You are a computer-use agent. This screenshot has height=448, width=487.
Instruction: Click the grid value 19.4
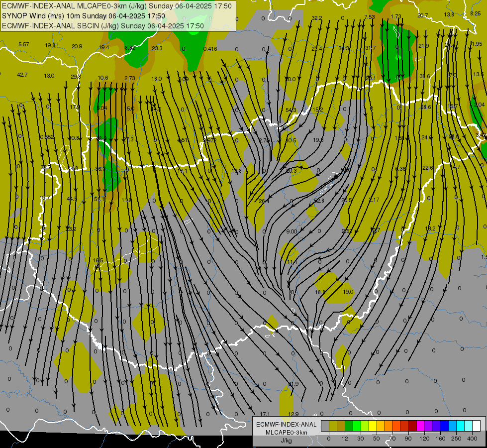click(104, 47)
